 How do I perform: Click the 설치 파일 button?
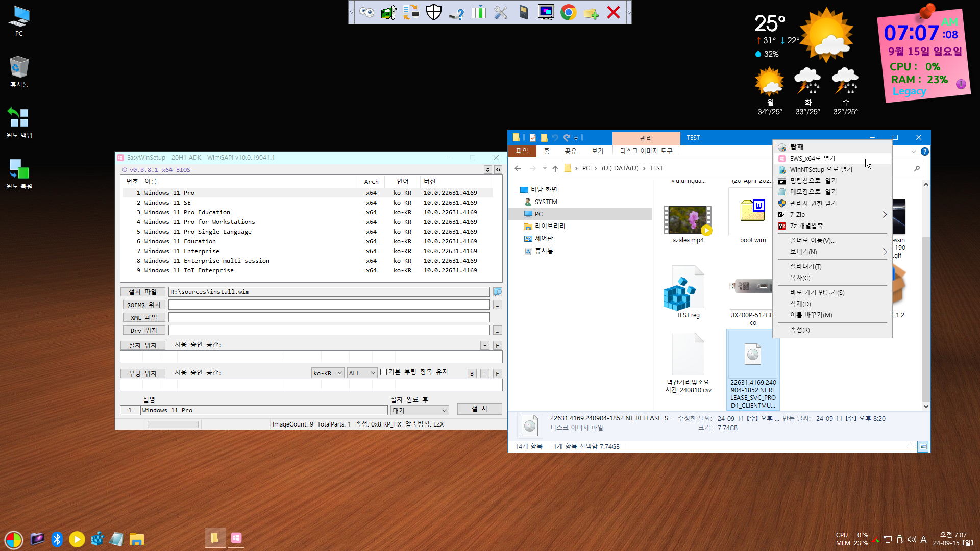click(x=142, y=292)
